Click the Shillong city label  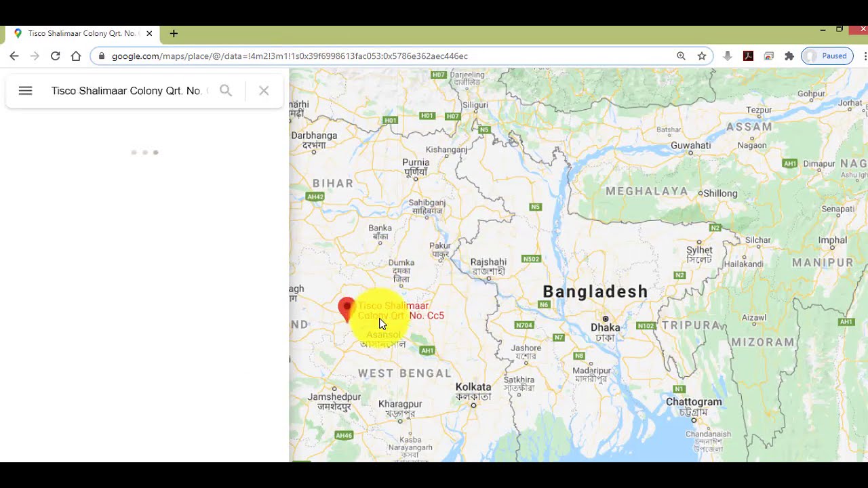[x=720, y=194]
